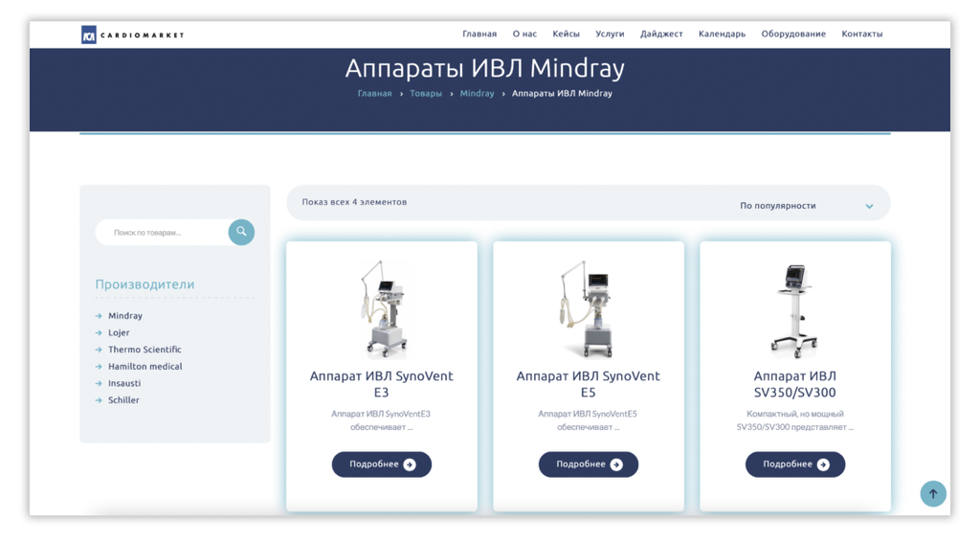This screenshot has width=980, height=544.
Task: Click arrow icon next to Insausti
Action: (x=99, y=383)
